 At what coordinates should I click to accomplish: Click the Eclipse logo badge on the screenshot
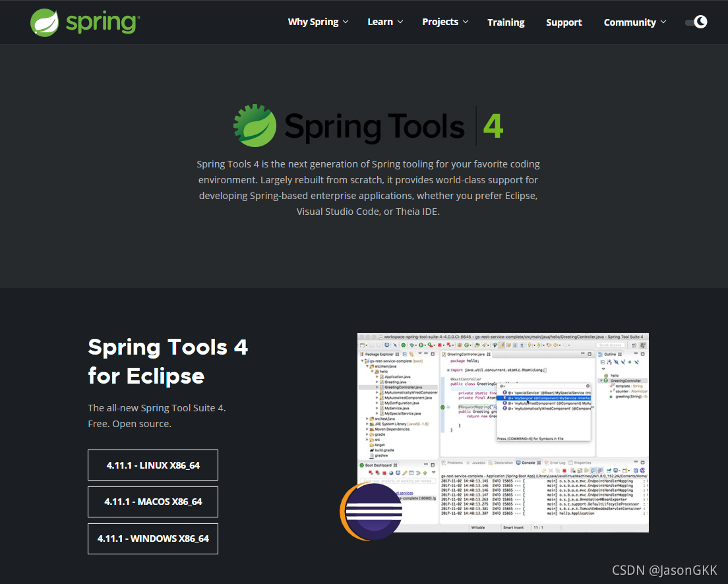371,511
